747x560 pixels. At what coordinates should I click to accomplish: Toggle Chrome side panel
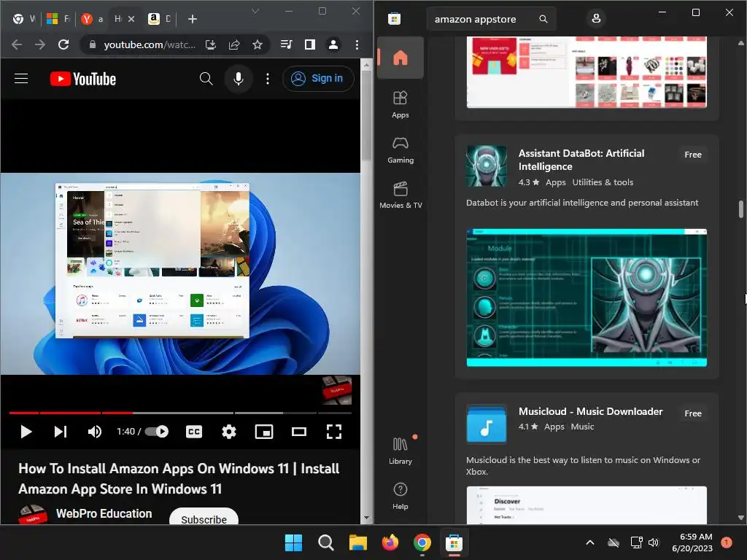pos(309,44)
